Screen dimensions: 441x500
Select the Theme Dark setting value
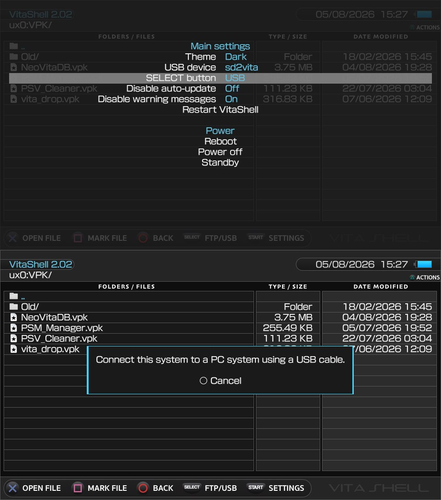(236, 57)
